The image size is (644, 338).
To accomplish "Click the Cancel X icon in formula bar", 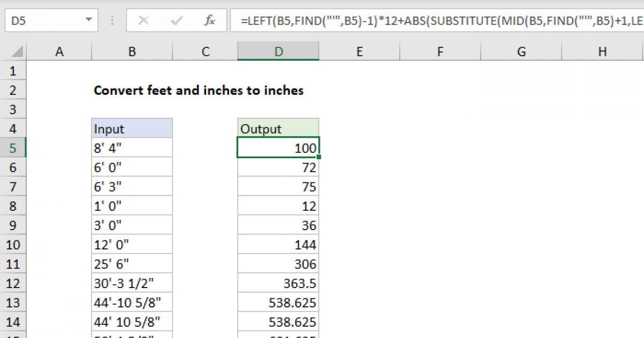I will click(143, 21).
